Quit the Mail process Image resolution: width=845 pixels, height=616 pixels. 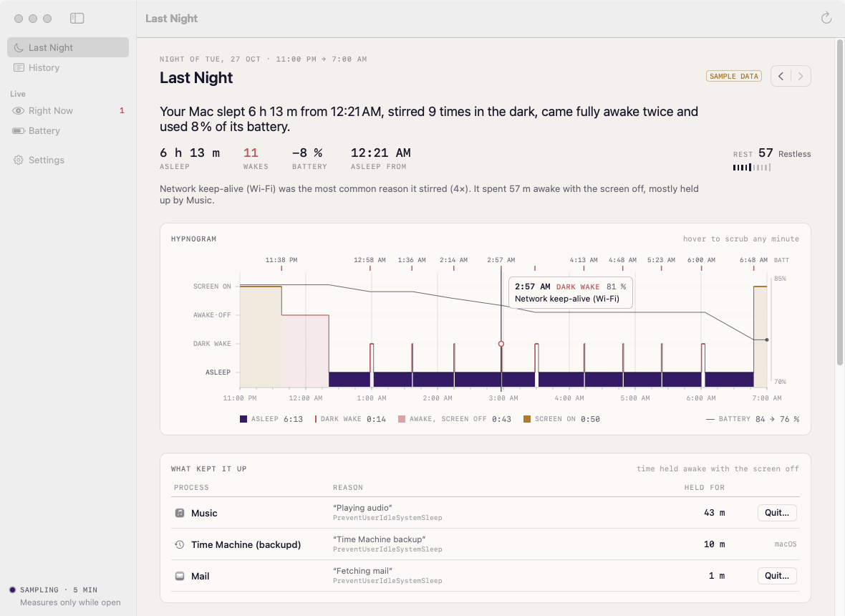pos(776,576)
